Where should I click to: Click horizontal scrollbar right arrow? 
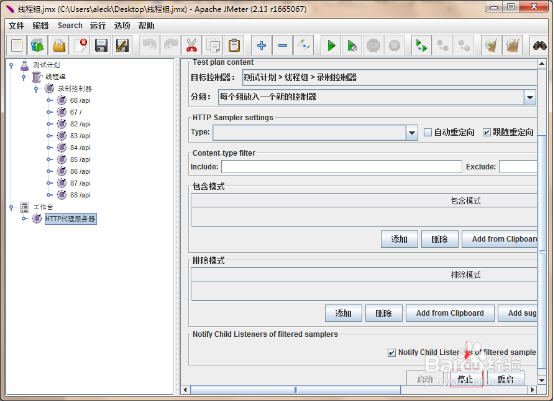click(x=533, y=390)
